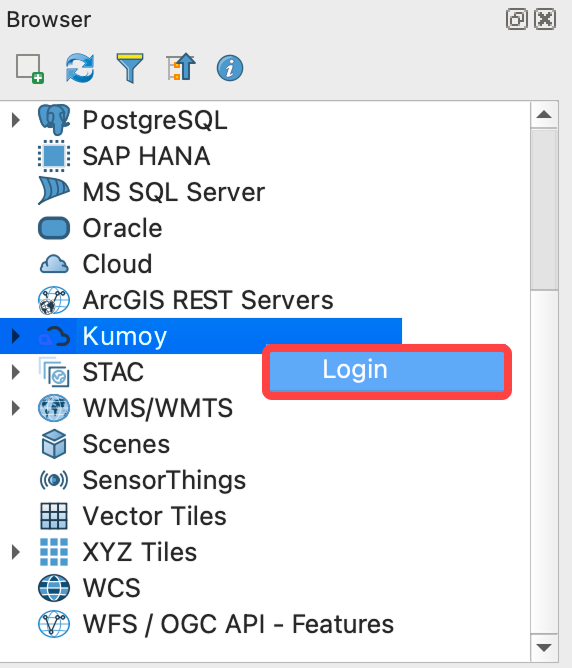The height and width of the screenshot is (668, 572).
Task: Click the ArcGIS REST Servers globe icon
Action: point(54,300)
